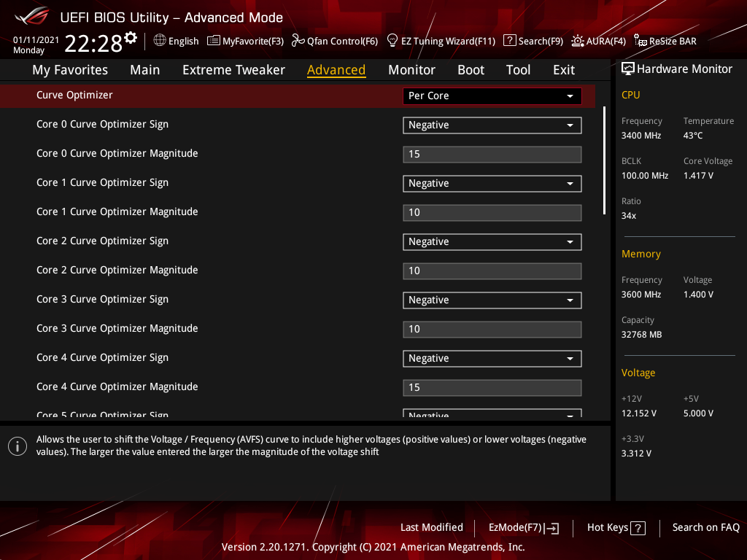This screenshot has width=747, height=560.
Task: Click the EZ Tuning Wizard bulb icon
Action: coord(392,41)
